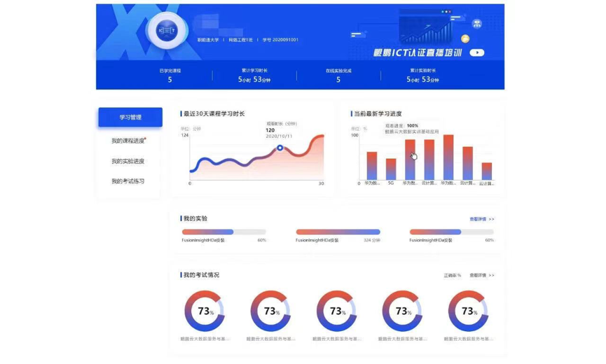Click the 124 axis label on line chart
The width and height of the screenshot is (606, 364).
click(x=185, y=135)
